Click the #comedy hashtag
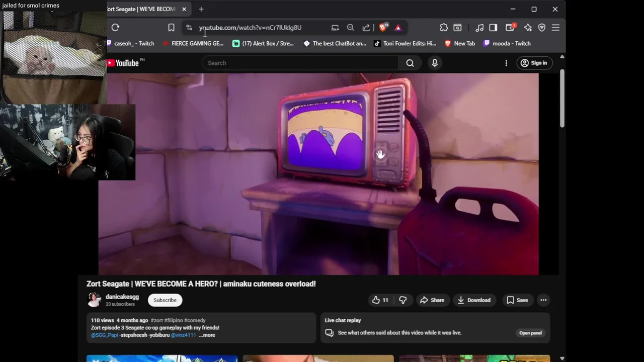Viewport: 644px width, 362px height. [195, 320]
